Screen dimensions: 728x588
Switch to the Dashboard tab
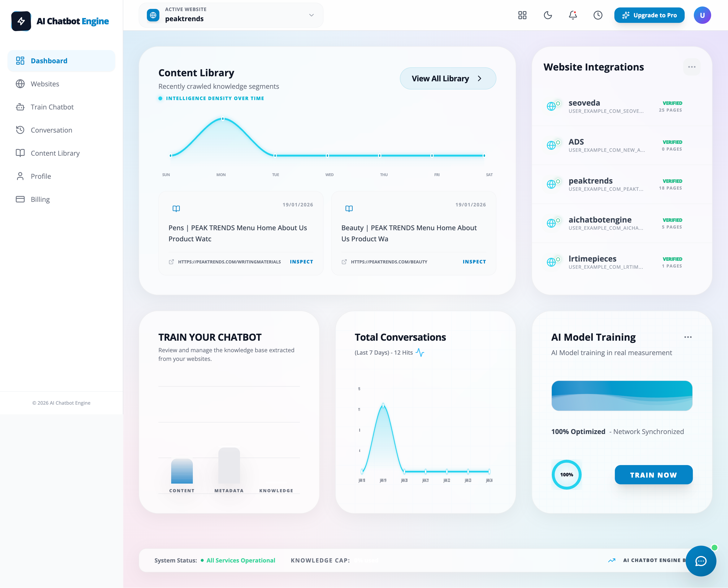(x=49, y=61)
